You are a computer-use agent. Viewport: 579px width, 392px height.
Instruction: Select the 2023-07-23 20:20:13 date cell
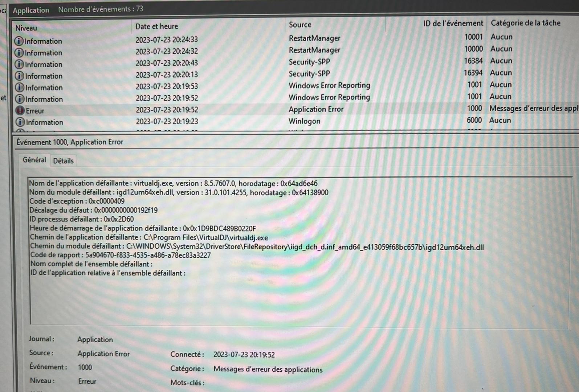167,75
